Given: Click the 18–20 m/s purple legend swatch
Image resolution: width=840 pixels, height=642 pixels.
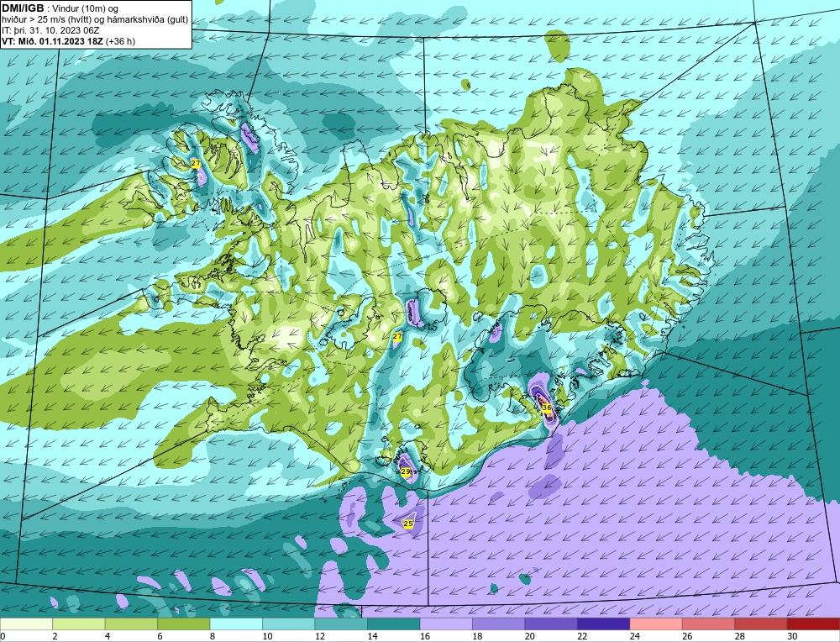Looking at the screenshot, I should (499, 624).
